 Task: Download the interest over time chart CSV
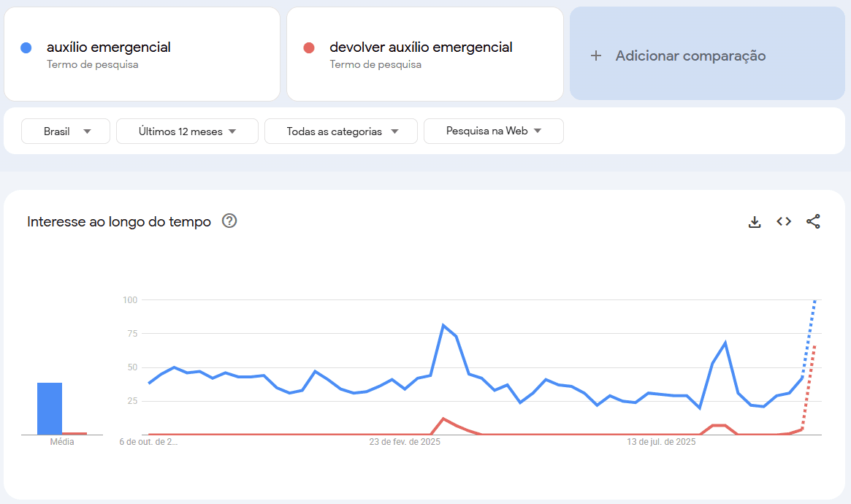click(x=755, y=222)
